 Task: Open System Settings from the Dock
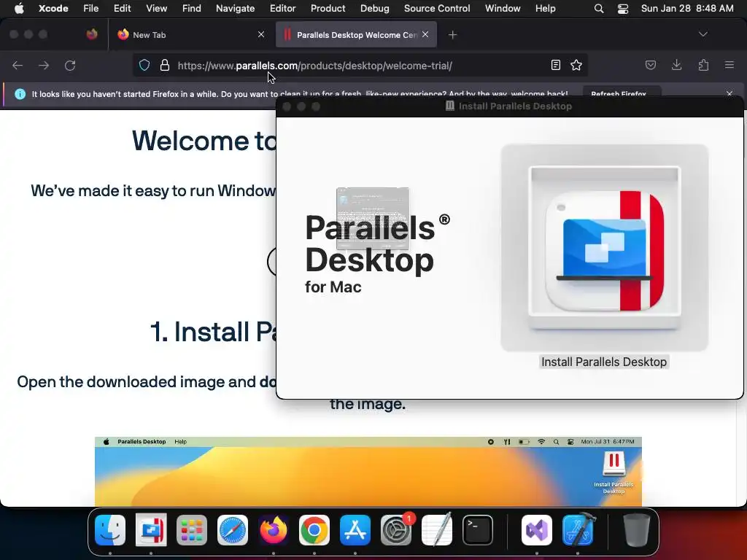396,530
